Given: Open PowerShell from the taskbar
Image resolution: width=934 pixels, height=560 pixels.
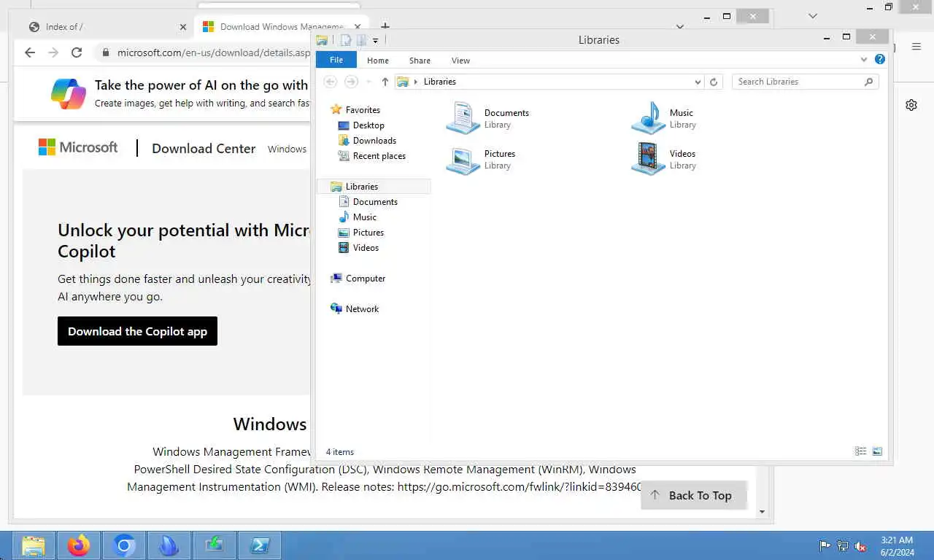Looking at the screenshot, I should point(260,545).
